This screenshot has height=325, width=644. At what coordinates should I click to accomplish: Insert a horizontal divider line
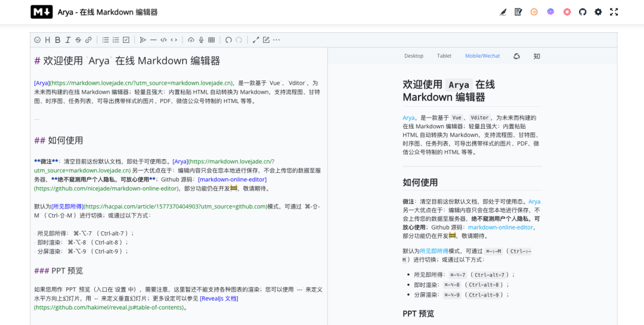coord(153,40)
